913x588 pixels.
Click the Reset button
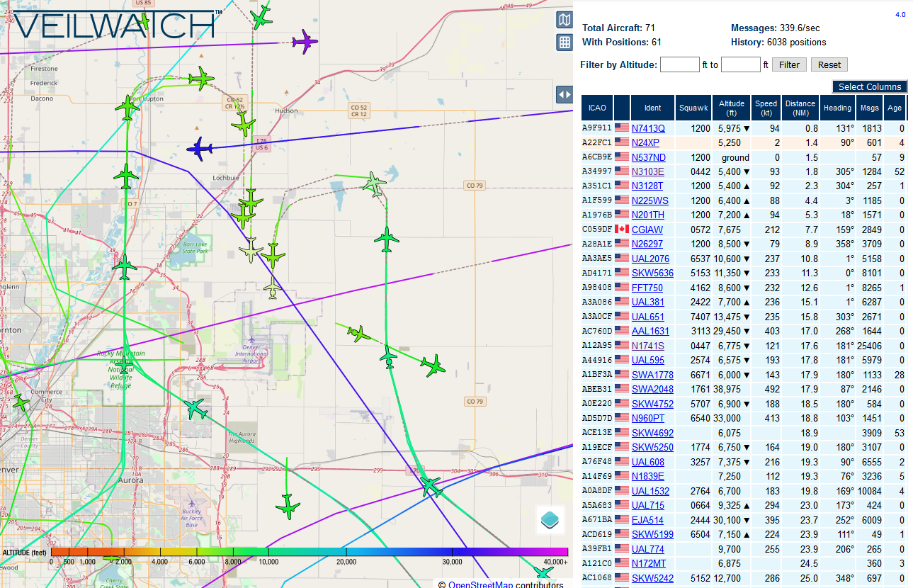828,64
